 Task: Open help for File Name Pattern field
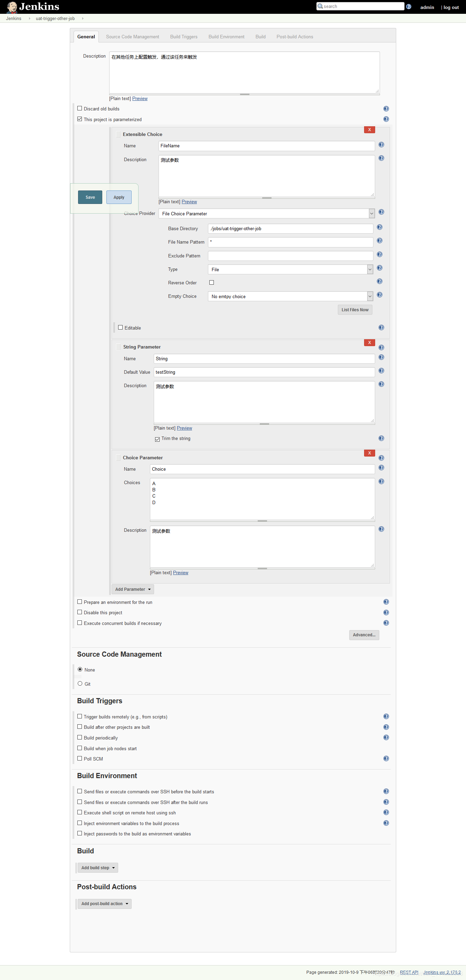[x=380, y=241]
